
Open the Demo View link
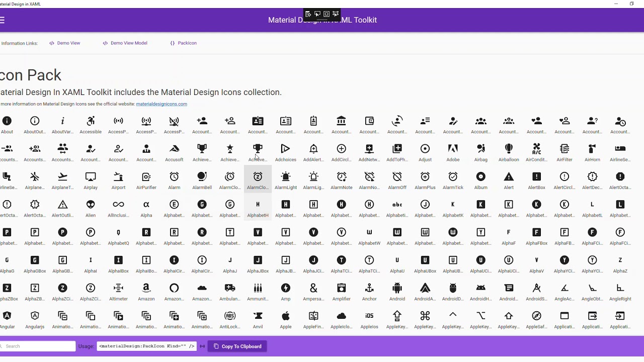[x=65, y=43]
